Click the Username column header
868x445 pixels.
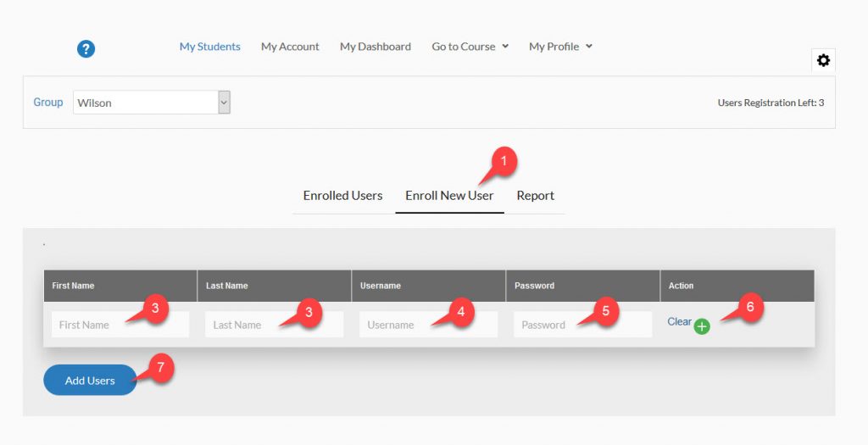pyautogui.click(x=428, y=286)
